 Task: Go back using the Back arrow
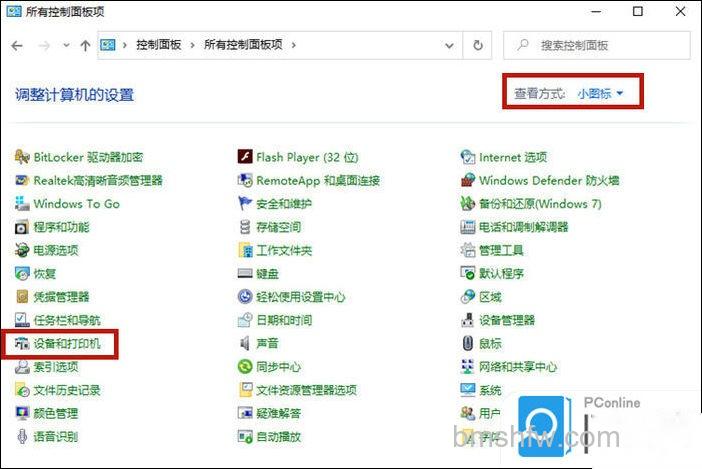tap(17, 45)
